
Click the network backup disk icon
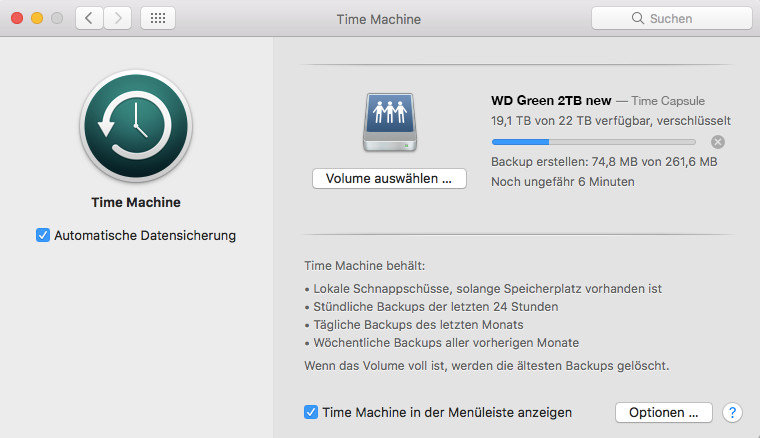click(390, 122)
